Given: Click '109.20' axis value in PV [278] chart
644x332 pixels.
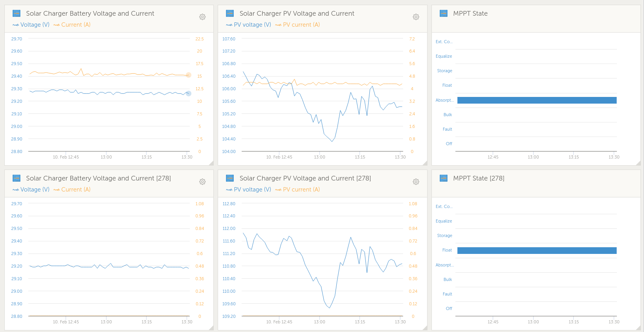Looking at the screenshot, I should 229,316.
